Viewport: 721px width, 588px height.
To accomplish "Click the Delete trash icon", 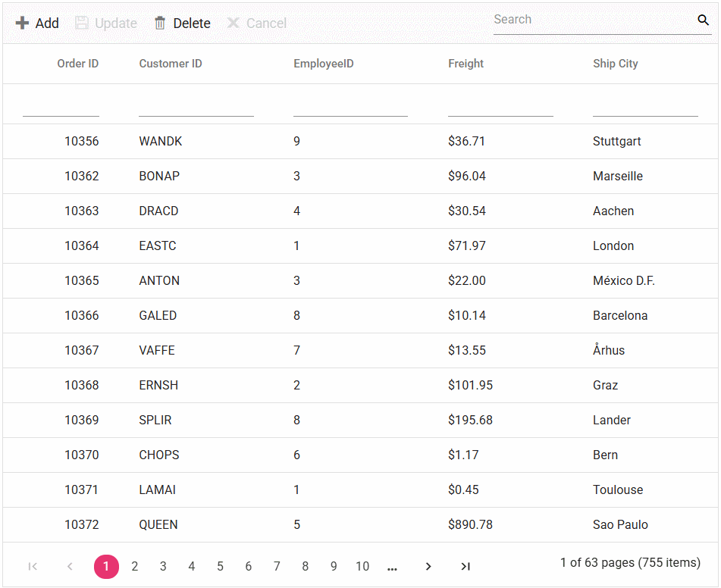I will point(160,23).
